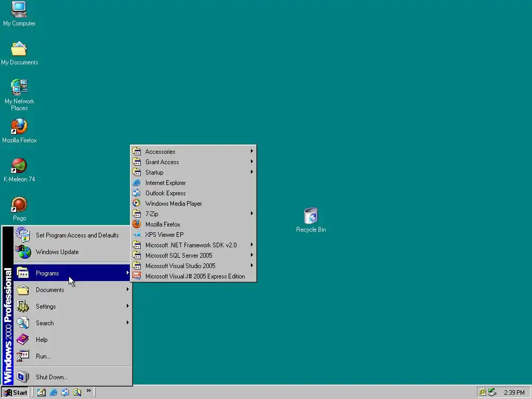Open Help from the Start menu
This screenshot has width=532, height=399.
72,340
